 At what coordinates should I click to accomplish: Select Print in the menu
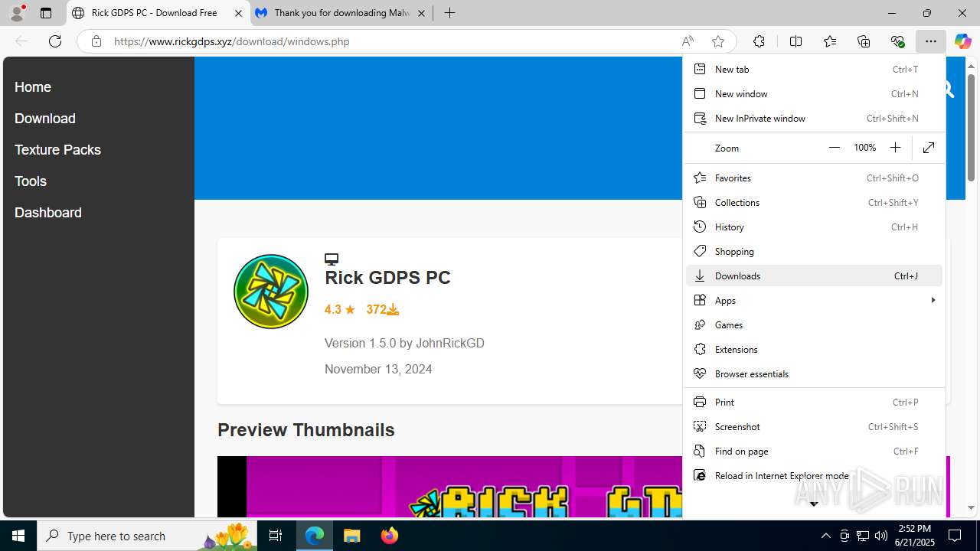point(814,402)
